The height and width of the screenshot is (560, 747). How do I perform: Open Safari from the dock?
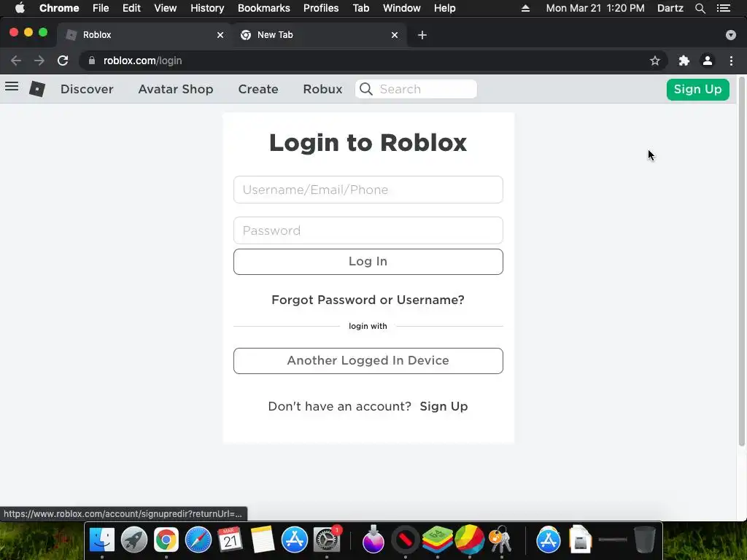198,540
